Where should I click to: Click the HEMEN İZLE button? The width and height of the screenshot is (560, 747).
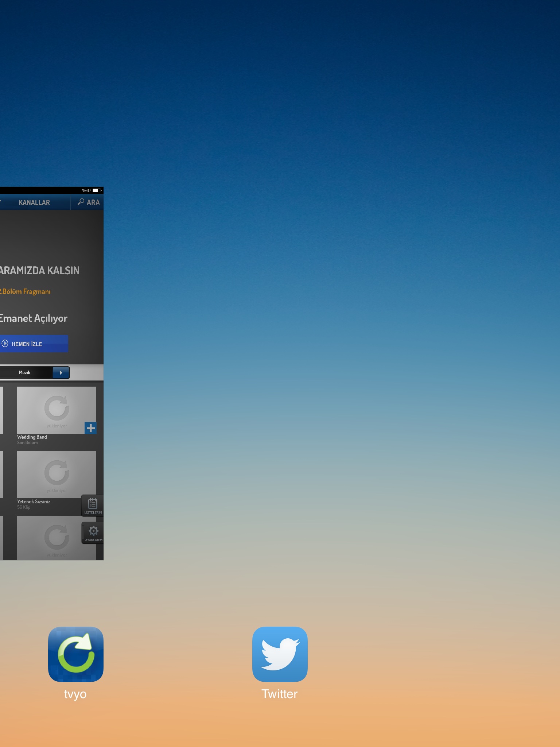(34, 344)
